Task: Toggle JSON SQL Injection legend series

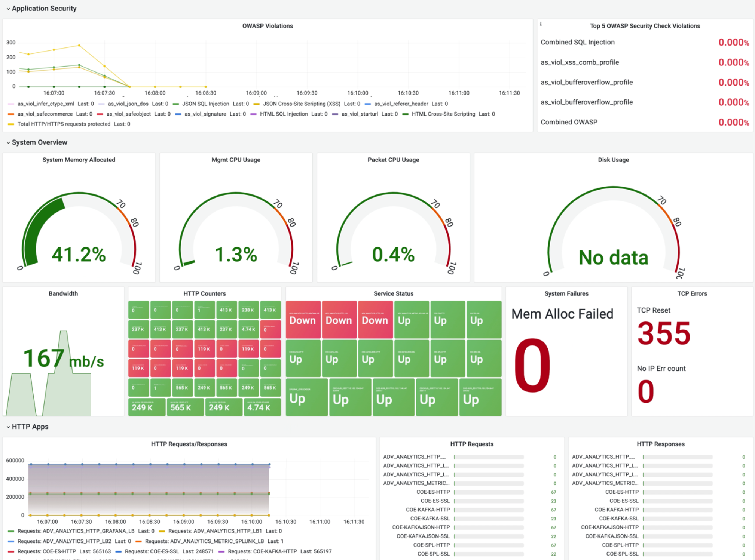Action: pyautogui.click(x=205, y=104)
